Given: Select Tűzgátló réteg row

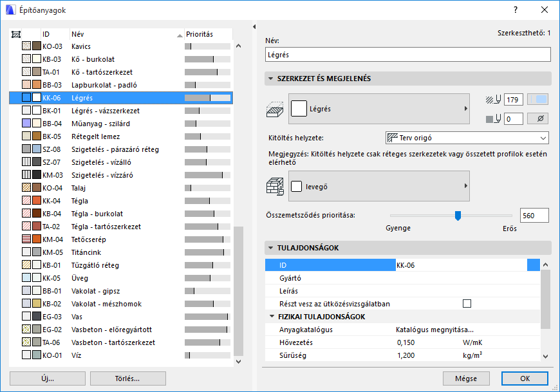Looking at the screenshot, I should pos(121,265).
